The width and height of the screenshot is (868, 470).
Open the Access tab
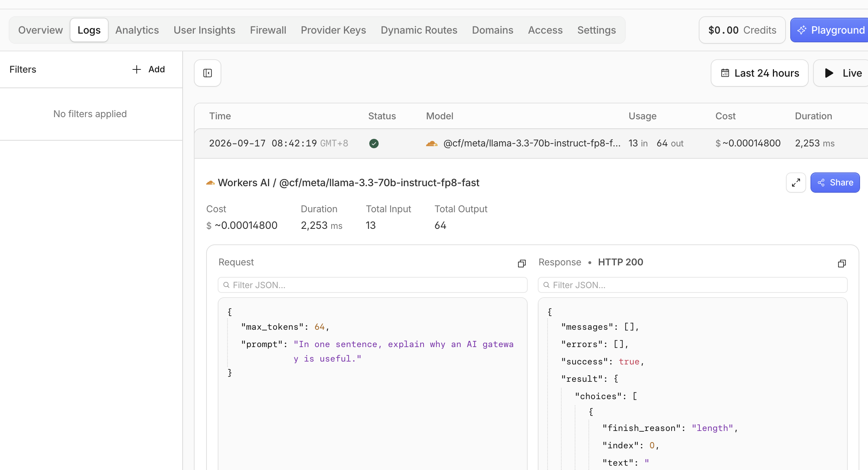click(545, 30)
